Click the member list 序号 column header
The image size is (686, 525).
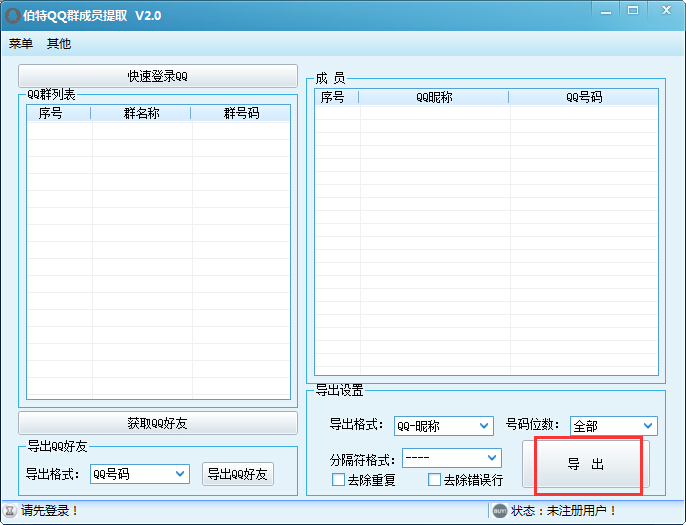pos(337,97)
